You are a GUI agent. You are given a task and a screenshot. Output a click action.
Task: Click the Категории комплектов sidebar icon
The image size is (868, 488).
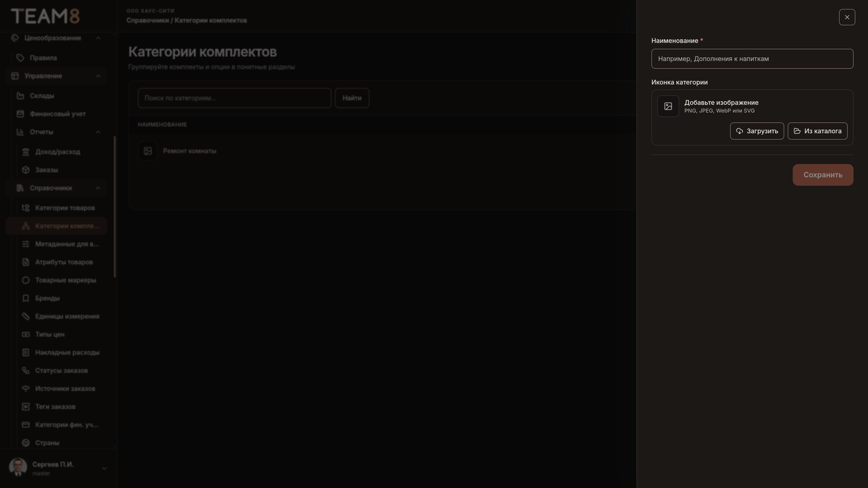click(x=25, y=226)
